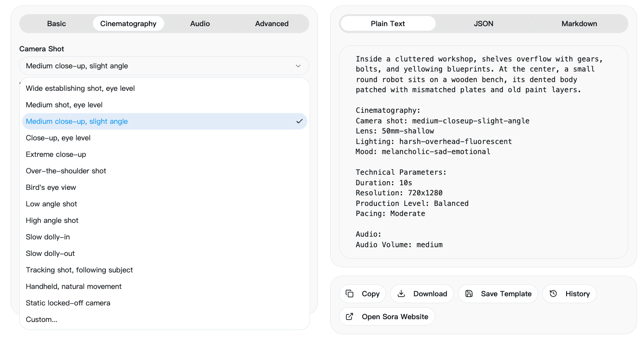Screen dimensions: 644x338
Task: Click the external link icon for Sora
Action: 349,316
